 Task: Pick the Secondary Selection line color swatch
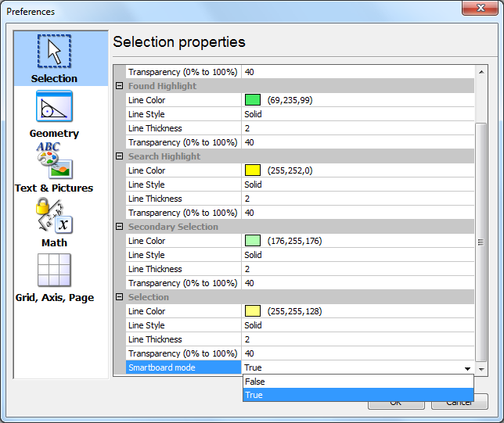pos(252,241)
